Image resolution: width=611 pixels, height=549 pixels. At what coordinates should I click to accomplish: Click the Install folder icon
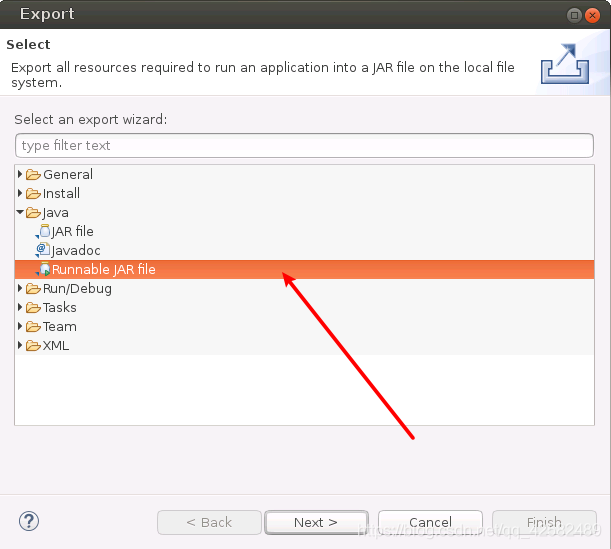pyautogui.click(x=34, y=194)
